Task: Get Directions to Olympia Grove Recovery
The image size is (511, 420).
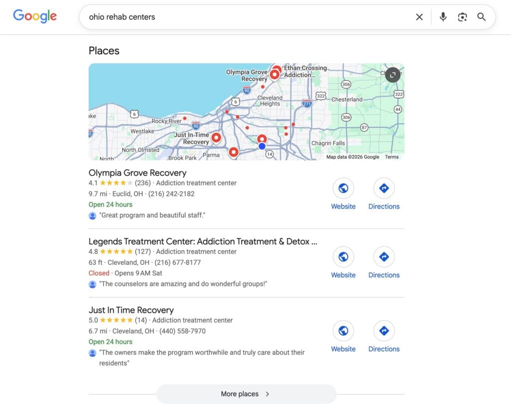Action: coord(384,188)
